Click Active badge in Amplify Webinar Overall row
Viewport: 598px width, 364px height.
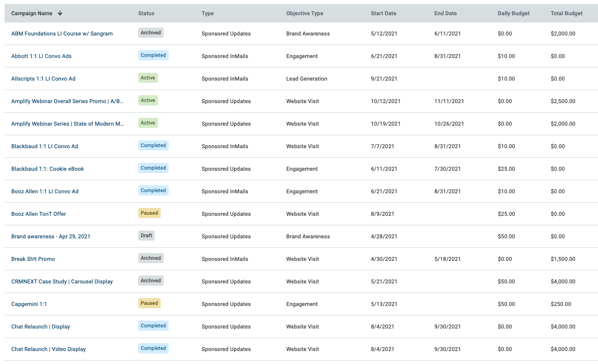[x=148, y=100]
